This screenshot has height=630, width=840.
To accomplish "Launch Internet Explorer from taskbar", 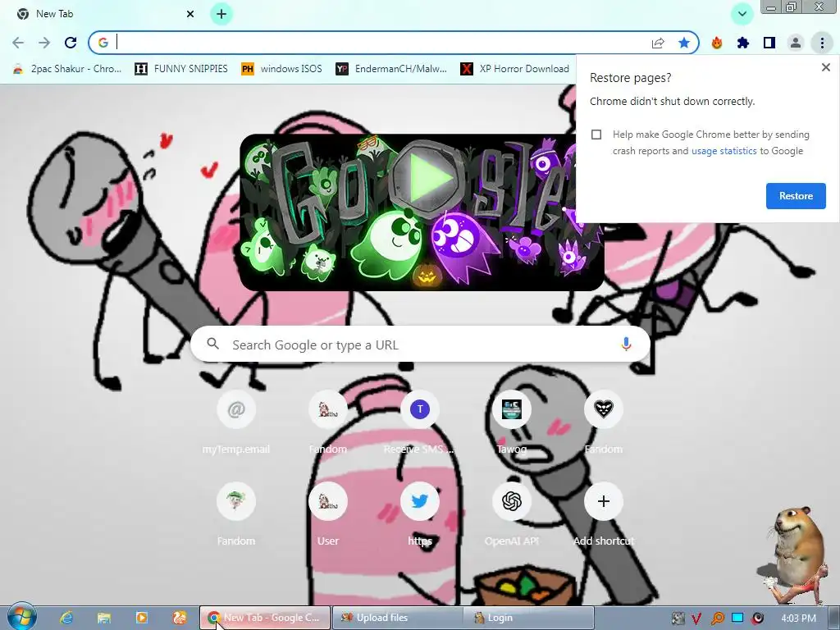I will coord(66,618).
